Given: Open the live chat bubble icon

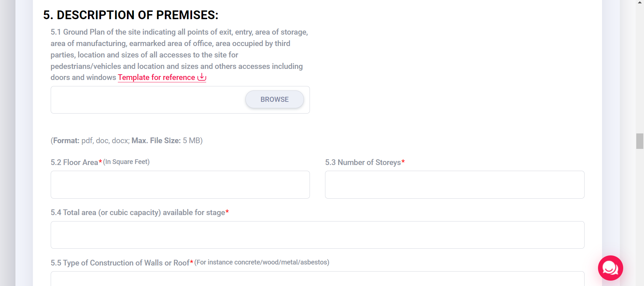Looking at the screenshot, I should point(610,268).
